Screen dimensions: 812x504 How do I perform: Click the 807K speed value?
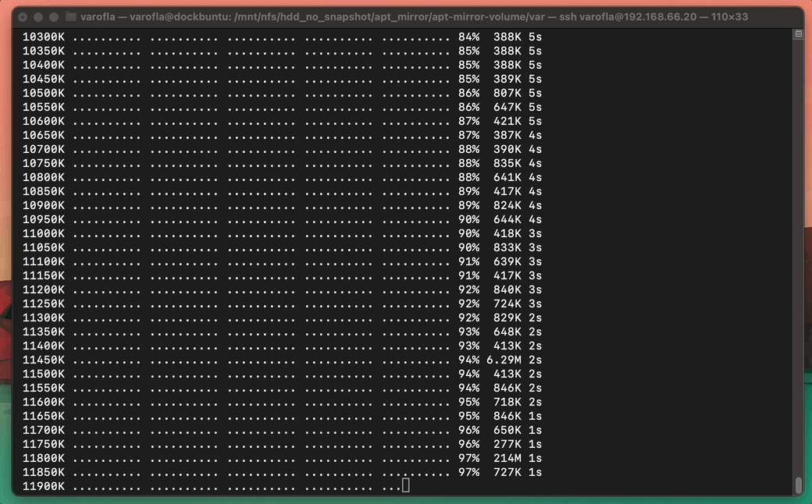(507, 93)
